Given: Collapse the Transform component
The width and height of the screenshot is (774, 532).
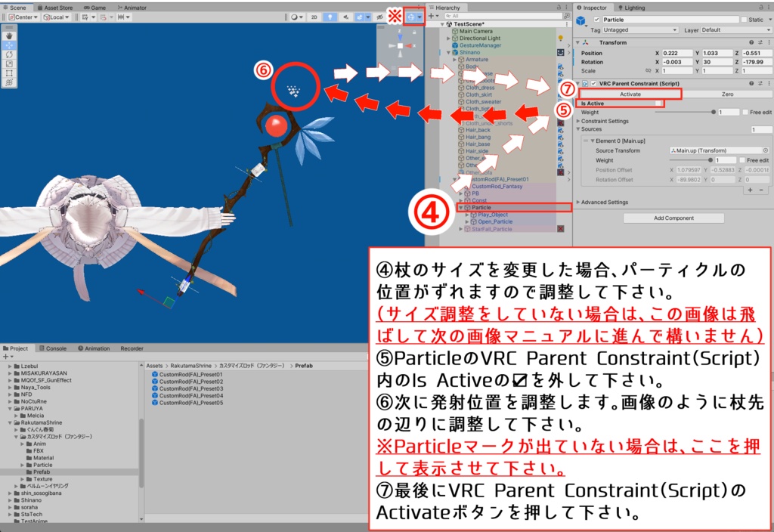Looking at the screenshot, I should (577, 43).
